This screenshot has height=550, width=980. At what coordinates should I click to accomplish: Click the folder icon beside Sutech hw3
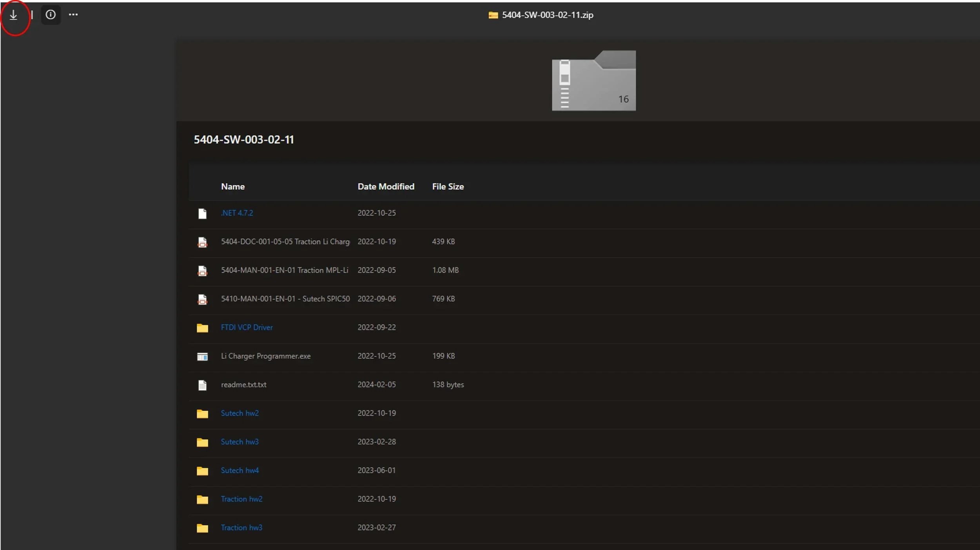[x=202, y=443]
